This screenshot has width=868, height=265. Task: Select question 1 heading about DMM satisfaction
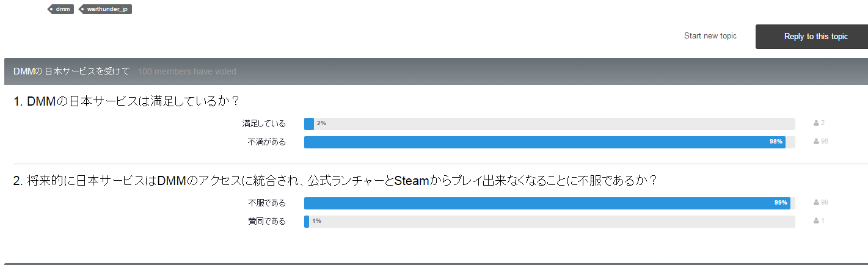125,102
